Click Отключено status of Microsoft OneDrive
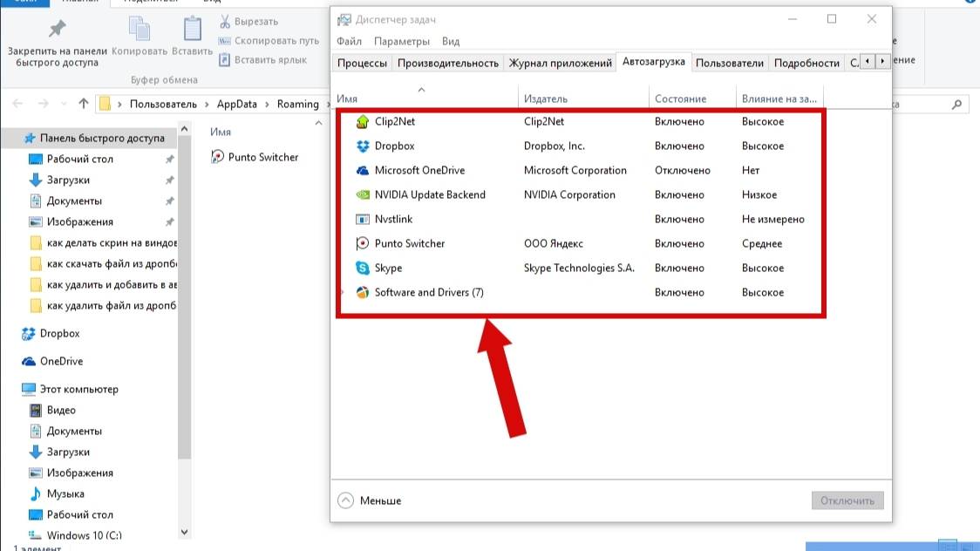 pyautogui.click(x=683, y=171)
